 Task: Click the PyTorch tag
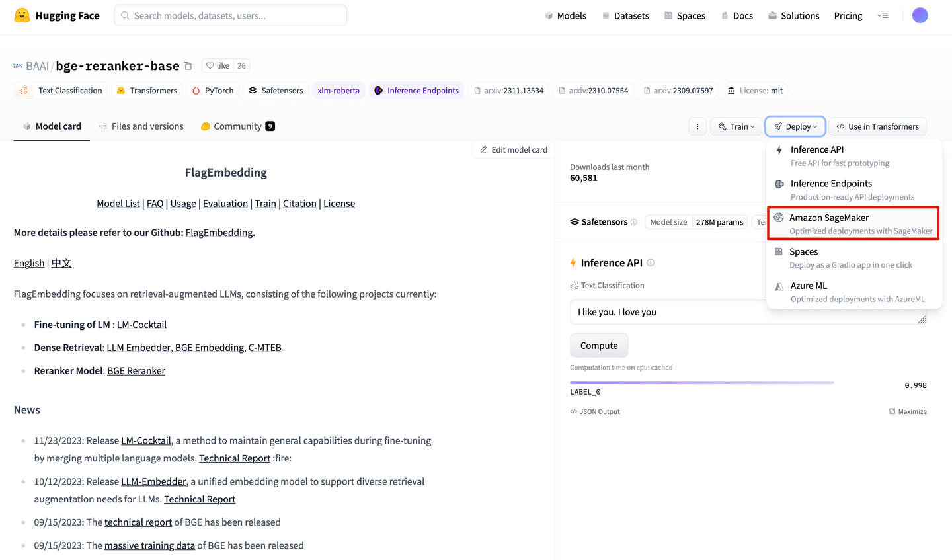pos(213,91)
